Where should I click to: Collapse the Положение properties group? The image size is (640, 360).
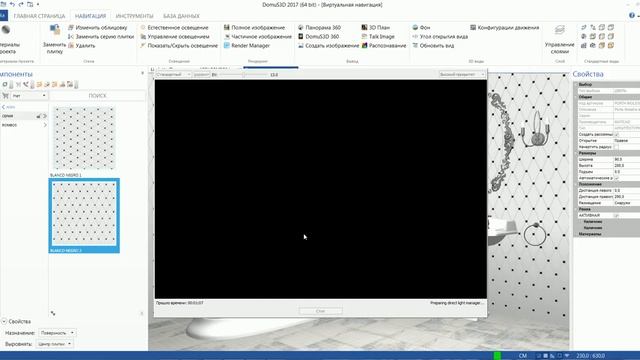click(576, 184)
